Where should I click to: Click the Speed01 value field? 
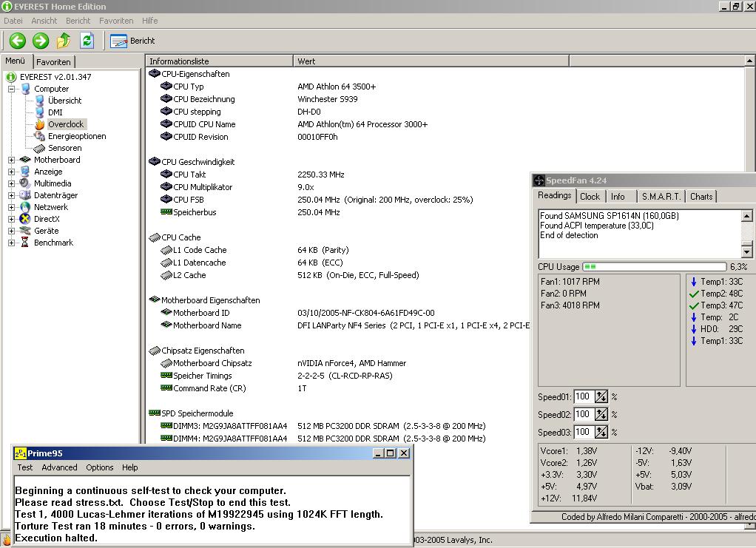coord(584,396)
